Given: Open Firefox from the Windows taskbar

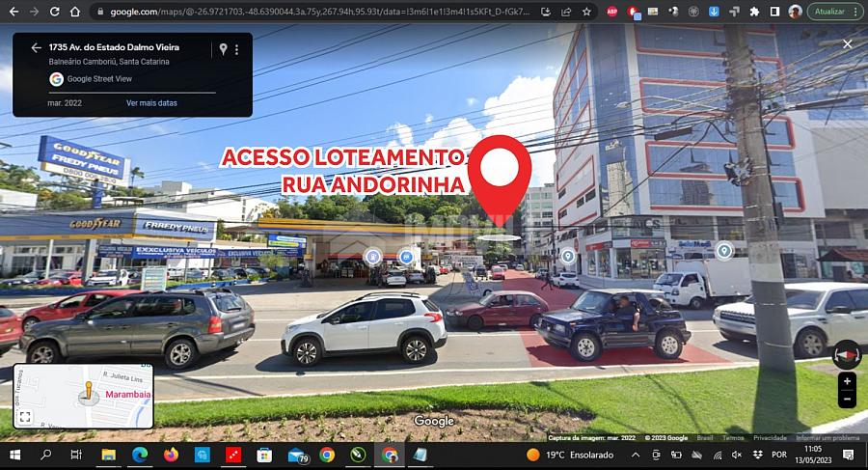Looking at the screenshot, I should coord(171,455).
